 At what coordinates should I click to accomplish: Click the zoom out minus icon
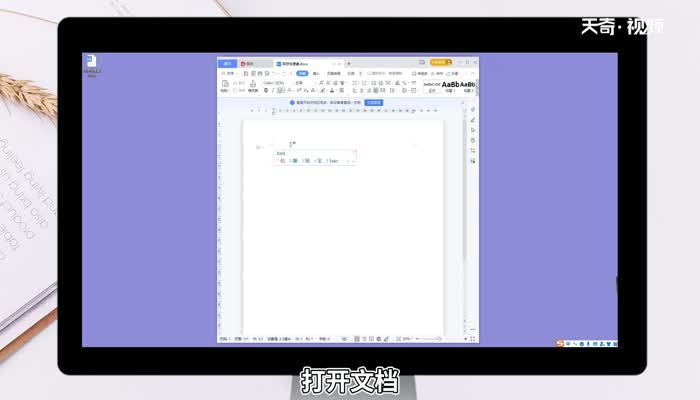pyautogui.click(x=418, y=339)
